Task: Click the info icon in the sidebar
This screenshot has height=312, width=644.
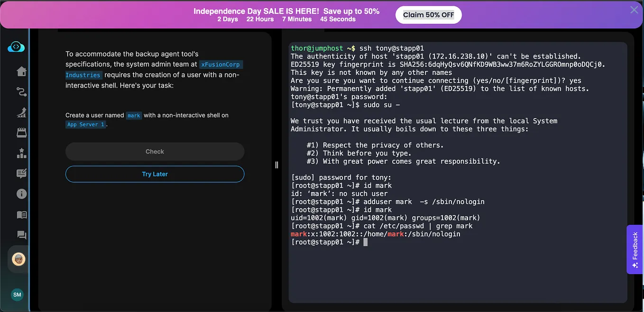Action: (21, 193)
